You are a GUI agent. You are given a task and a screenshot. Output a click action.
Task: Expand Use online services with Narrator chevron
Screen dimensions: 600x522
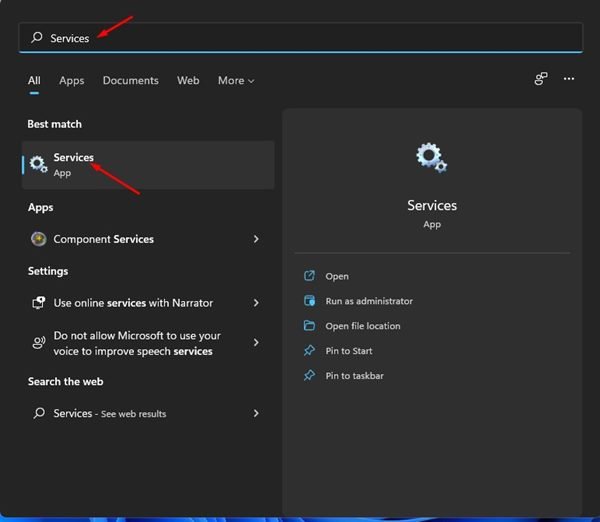tap(256, 303)
